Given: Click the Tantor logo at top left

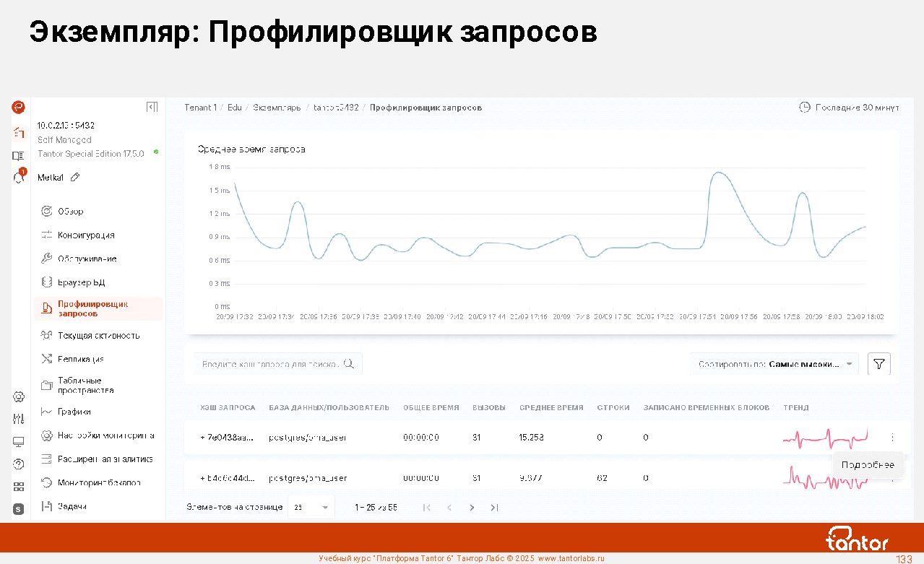Looking at the screenshot, I should click(19, 107).
